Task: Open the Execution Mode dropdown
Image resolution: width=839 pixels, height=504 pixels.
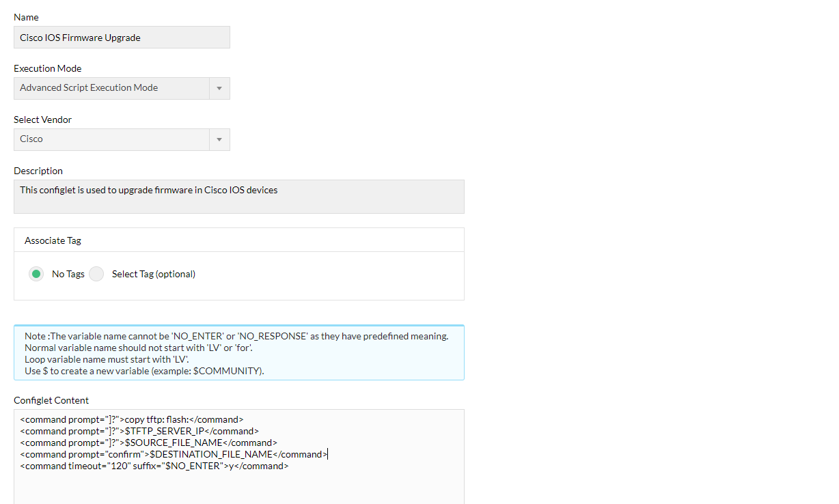Action: pos(122,88)
